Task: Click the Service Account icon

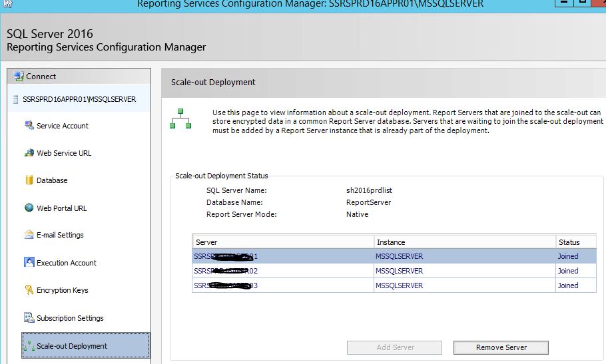Action: pos(29,125)
